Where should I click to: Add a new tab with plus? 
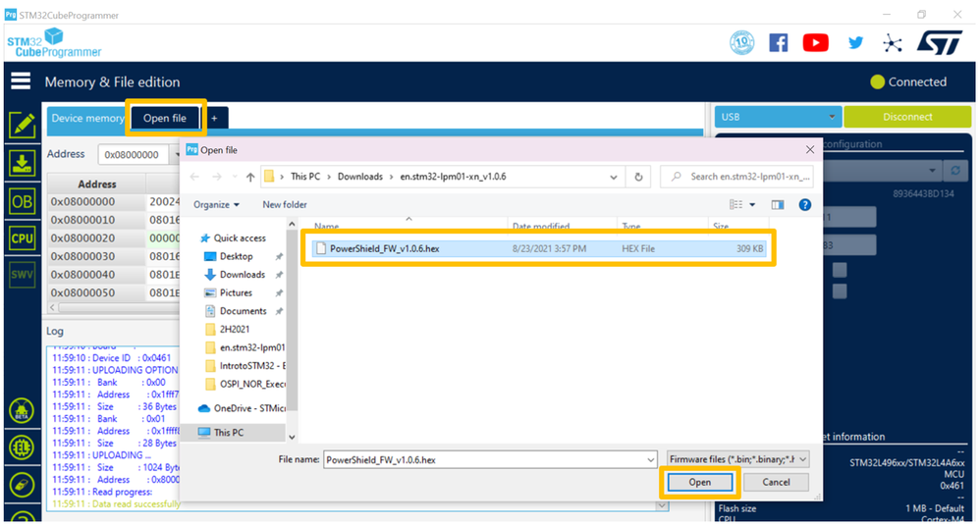[214, 118]
